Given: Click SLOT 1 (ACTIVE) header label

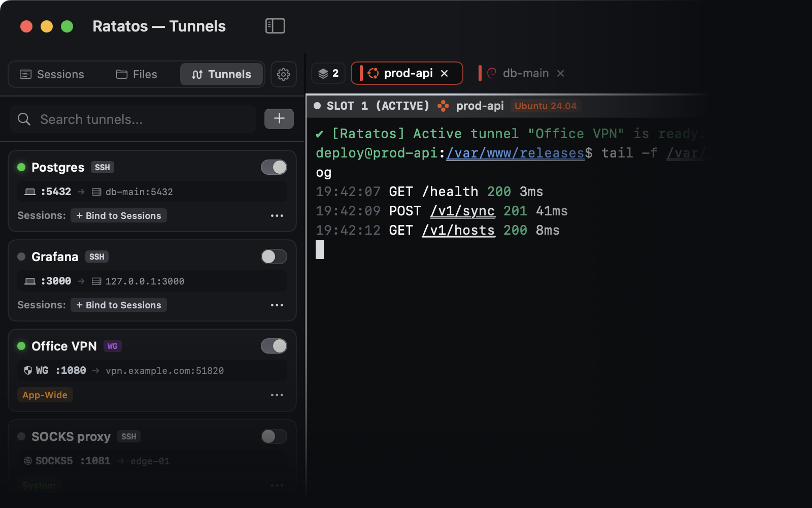Looking at the screenshot, I should coord(378,106).
